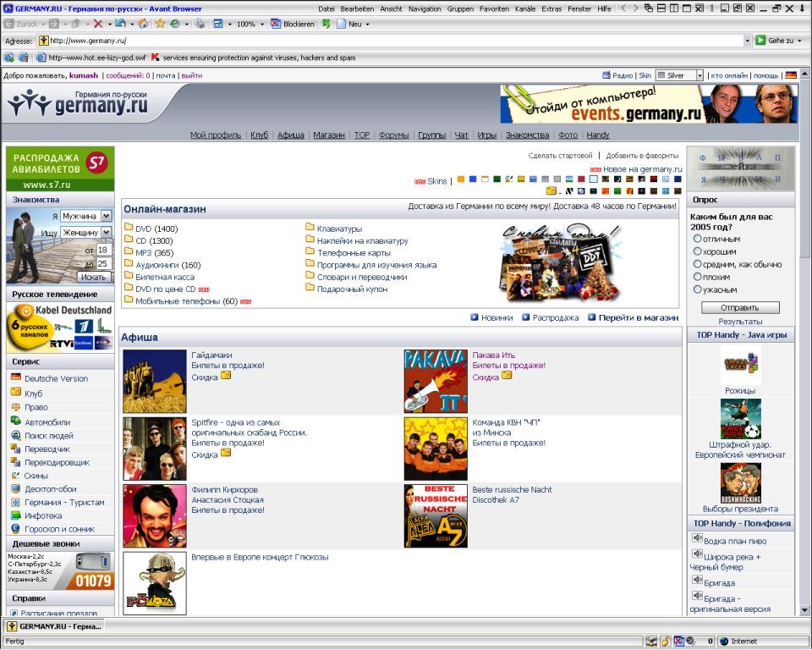Go to the Знакомства navigation link
Viewport: 812px width, 650px height.
click(527, 135)
